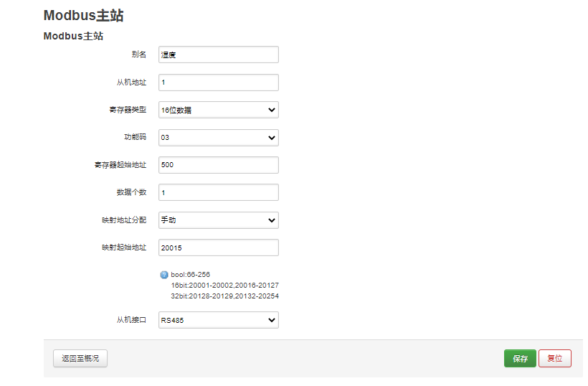Open the 映射地址分配 dropdown showing 手动
This screenshot has width=588, height=386.
pyautogui.click(x=218, y=220)
